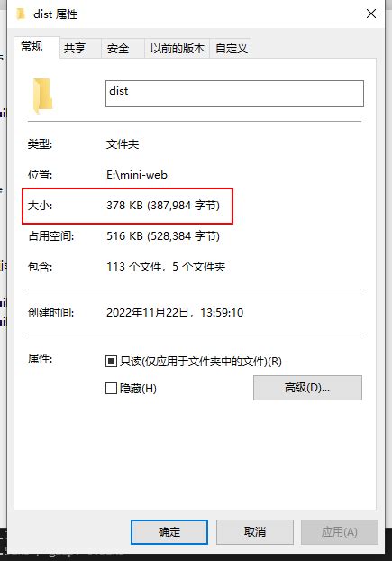392x561 pixels.
Task: Go to the 自定义 tab
Action: (x=232, y=49)
